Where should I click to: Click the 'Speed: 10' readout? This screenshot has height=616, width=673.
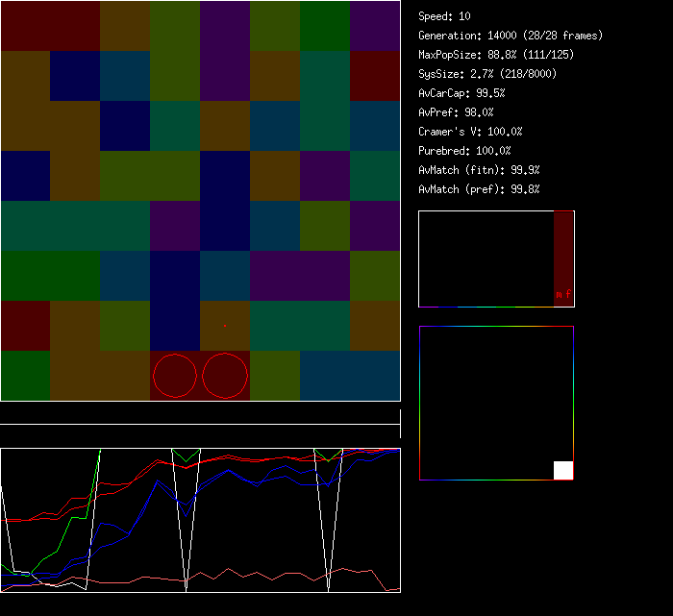(x=444, y=16)
